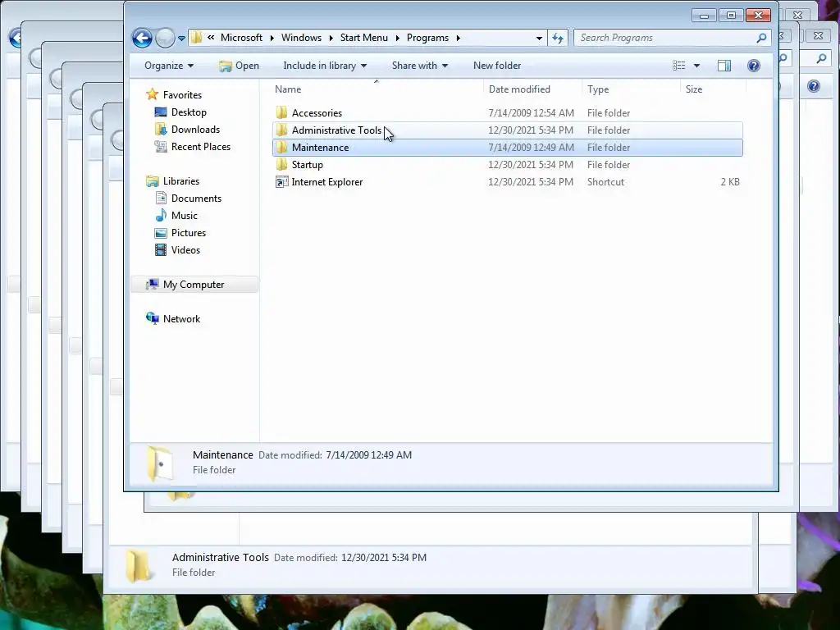The width and height of the screenshot is (840, 630).
Task: Open the Share with menu
Action: click(x=419, y=66)
